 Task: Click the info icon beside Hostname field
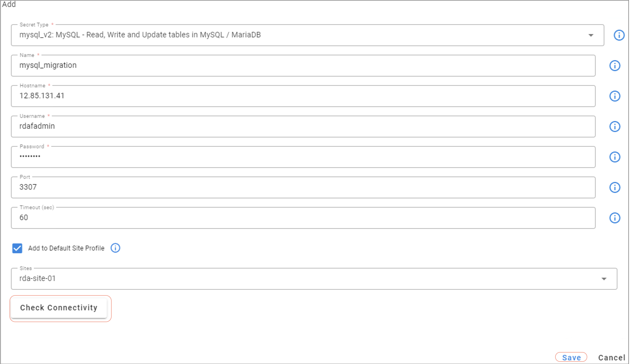click(x=614, y=96)
